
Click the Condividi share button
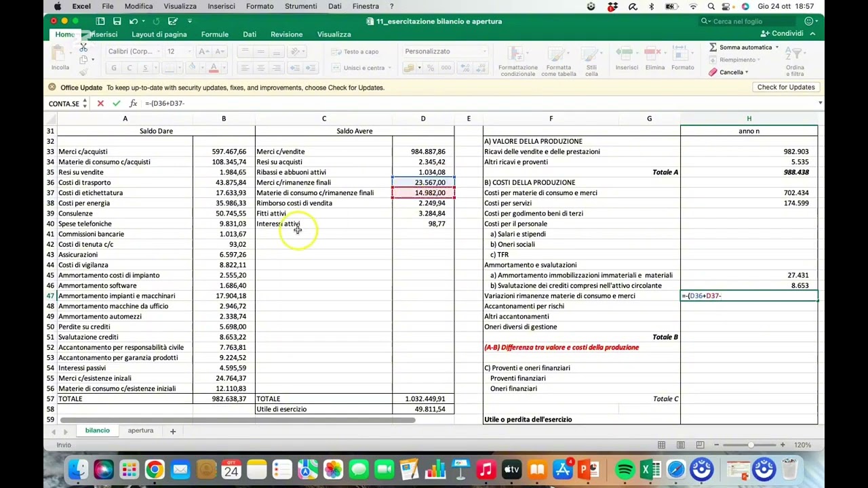782,34
